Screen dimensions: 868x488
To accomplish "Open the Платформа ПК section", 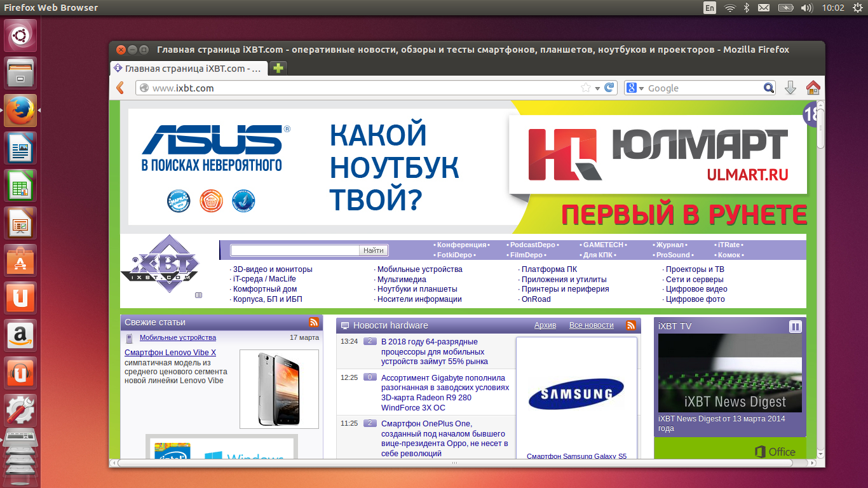I will coord(549,269).
